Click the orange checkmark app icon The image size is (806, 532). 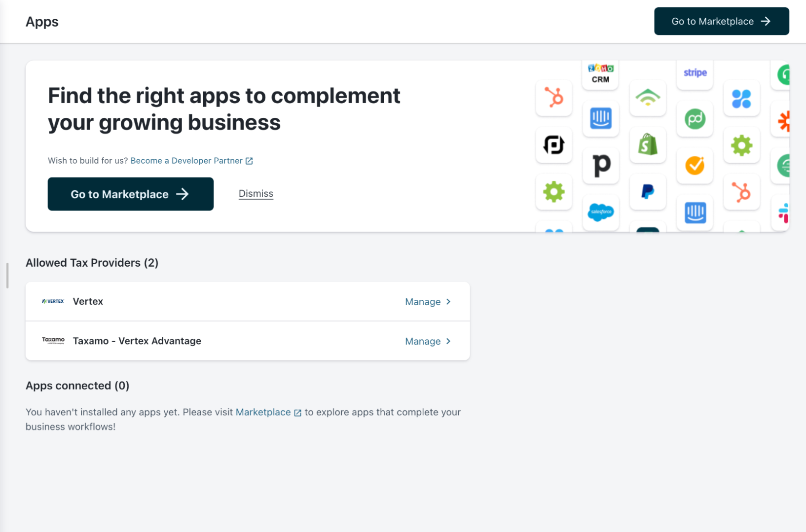tap(695, 166)
